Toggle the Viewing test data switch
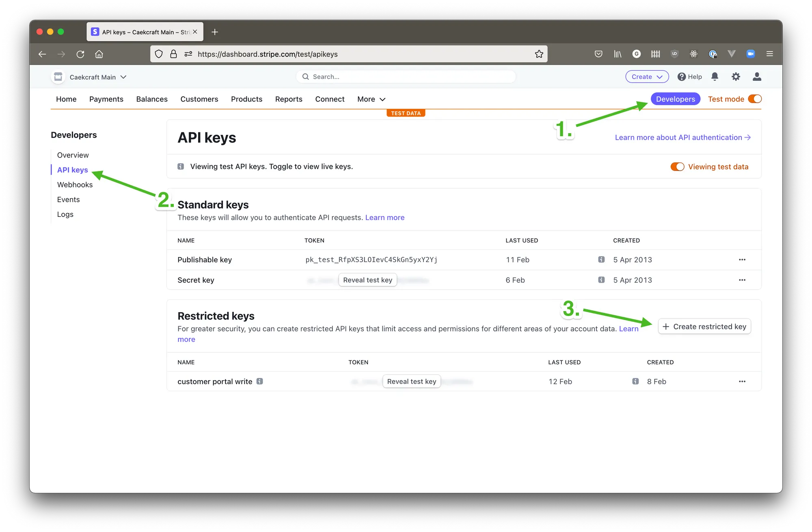This screenshot has height=532, width=812. pos(676,166)
